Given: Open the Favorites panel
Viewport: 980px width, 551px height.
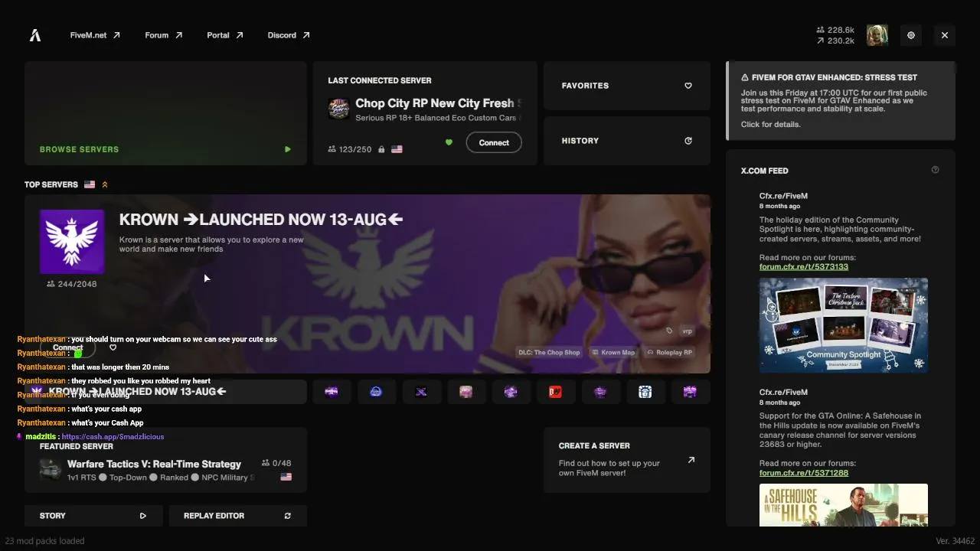Looking at the screenshot, I should tap(627, 86).
